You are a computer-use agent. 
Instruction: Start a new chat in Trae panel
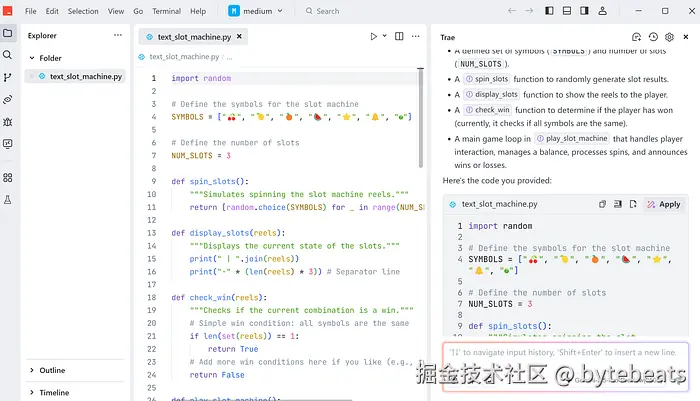tap(637, 37)
